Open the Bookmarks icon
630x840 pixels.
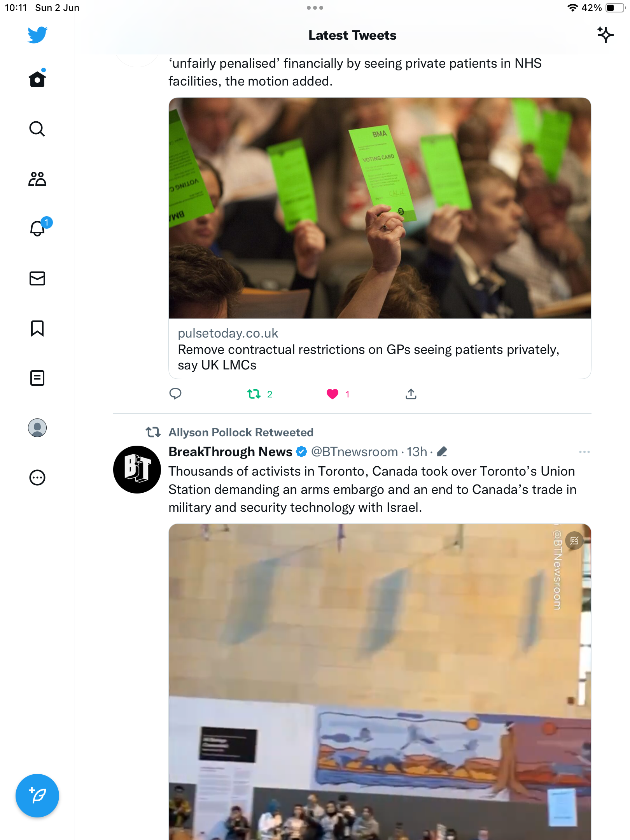point(37,328)
